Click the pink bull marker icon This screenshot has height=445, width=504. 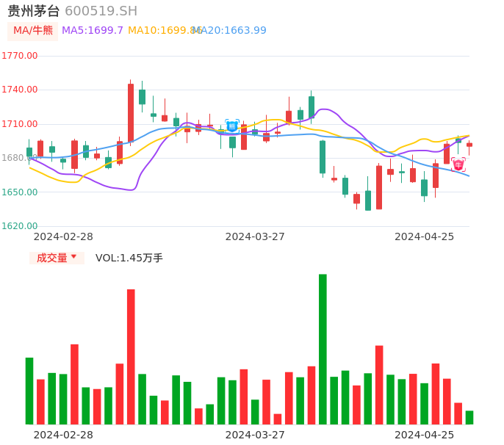[458, 164]
